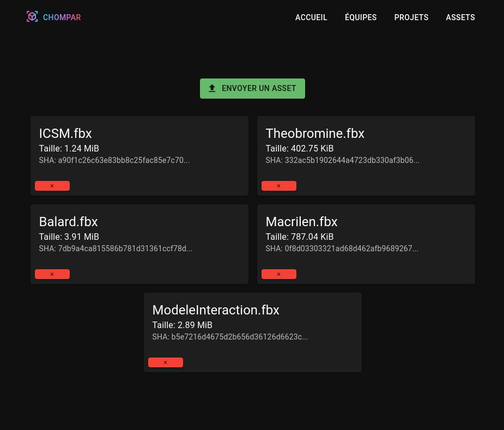
Task: Click the SHA hash of Macrilen.fbx
Action: tap(342, 249)
